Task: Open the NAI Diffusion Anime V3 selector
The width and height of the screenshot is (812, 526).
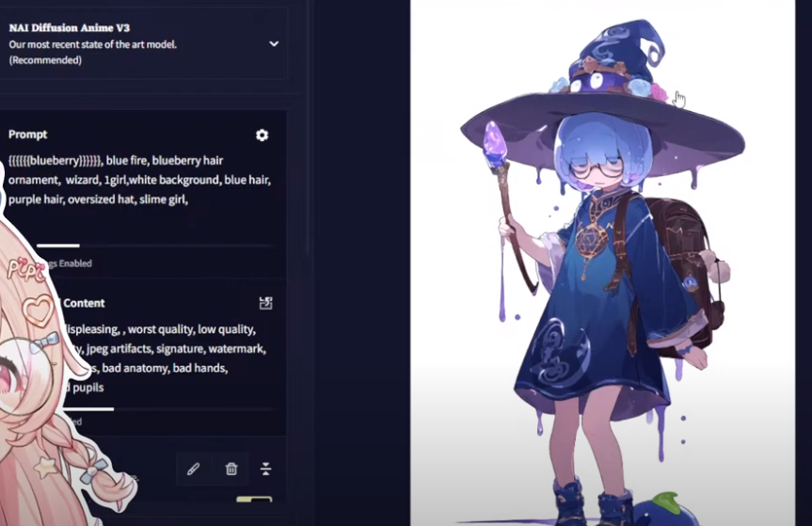Action: (143, 43)
